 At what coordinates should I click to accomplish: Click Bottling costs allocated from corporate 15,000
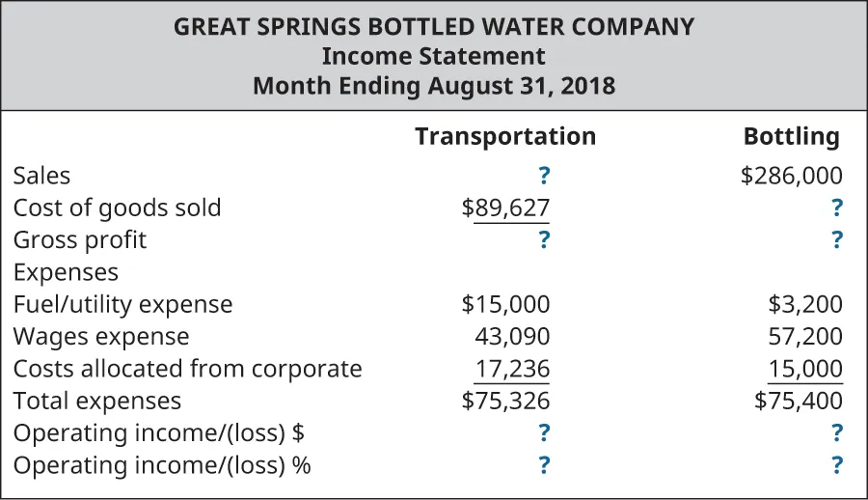coord(805,369)
